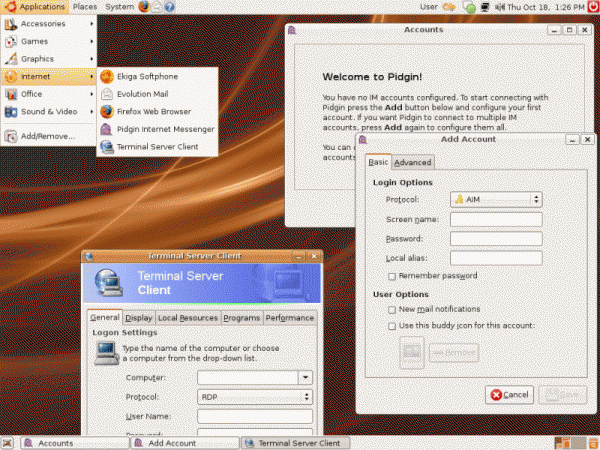The image size is (600, 450).
Task: Launch Terminal Server Client from submenu
Action: [x=157, y=147]
